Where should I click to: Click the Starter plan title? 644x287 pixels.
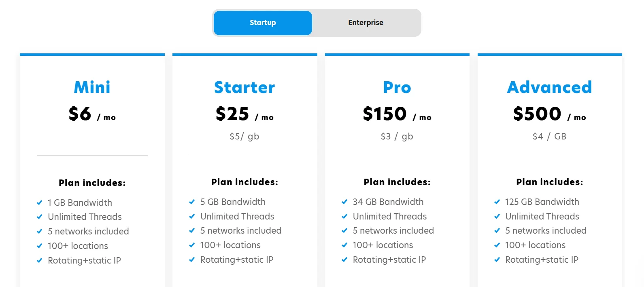tap(244, 87)
